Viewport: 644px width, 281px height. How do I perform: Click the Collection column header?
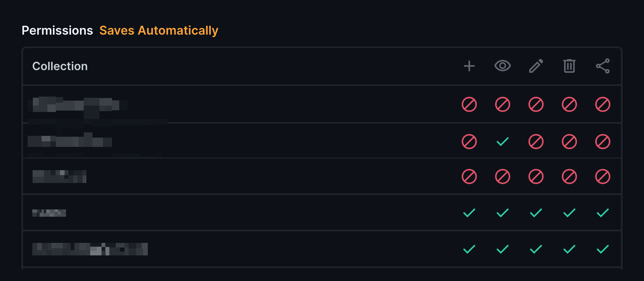pos(60,66)
